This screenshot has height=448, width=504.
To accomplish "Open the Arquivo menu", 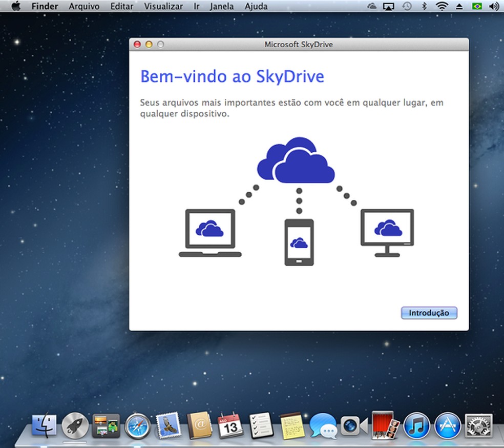I will [x=84, y=6].
